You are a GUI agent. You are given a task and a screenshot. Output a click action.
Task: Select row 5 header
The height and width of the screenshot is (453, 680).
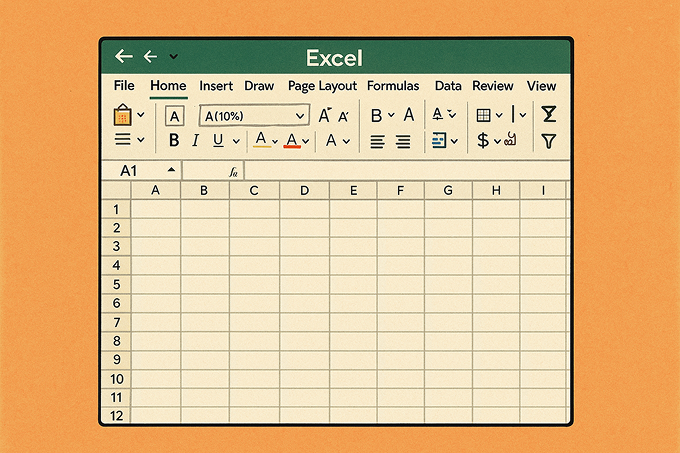coord(116,284)
